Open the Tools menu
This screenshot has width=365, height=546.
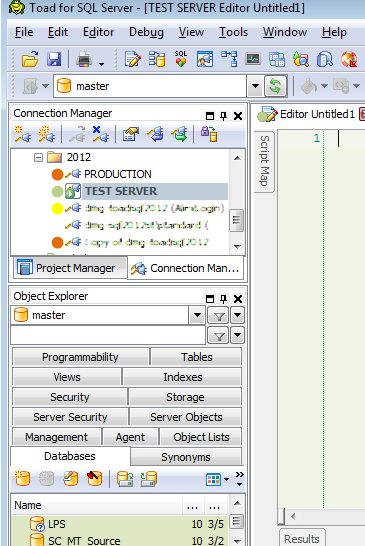click(x=233, y=32)
